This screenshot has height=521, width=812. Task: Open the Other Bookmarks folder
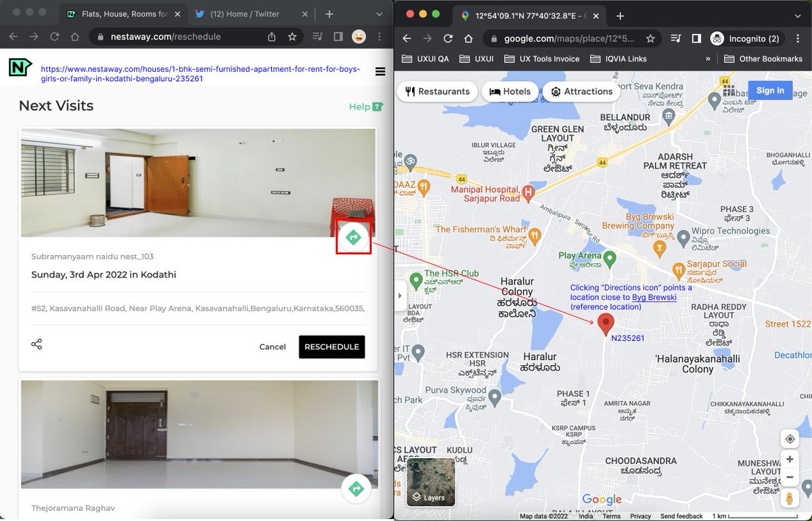coord(763,59)
